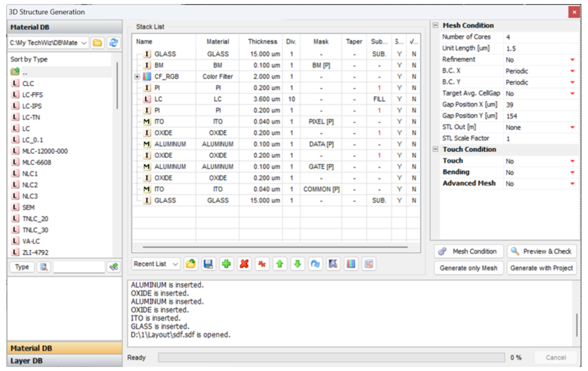
Task: Click the Number of Cores value 4
Action: coord(541,37)
